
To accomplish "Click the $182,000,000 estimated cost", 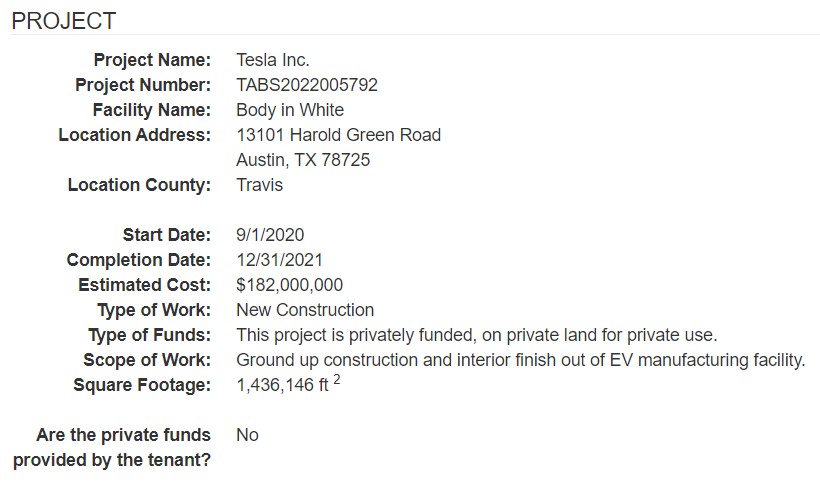I will 289,285.
